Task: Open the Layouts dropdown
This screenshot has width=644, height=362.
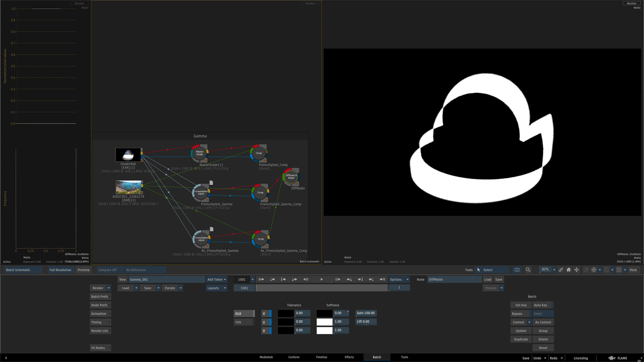Action: coord(216,288)
